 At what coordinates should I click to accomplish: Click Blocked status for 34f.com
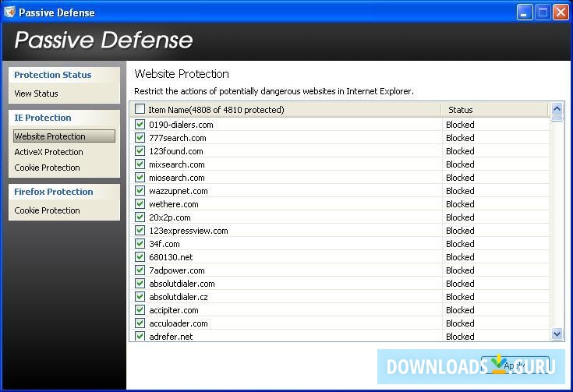(x=460, y=244)
